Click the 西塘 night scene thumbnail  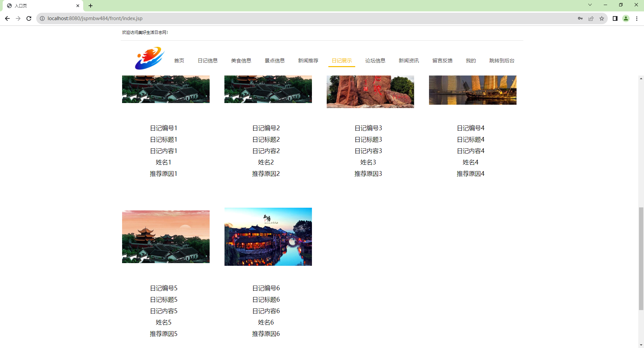point(268,237)
